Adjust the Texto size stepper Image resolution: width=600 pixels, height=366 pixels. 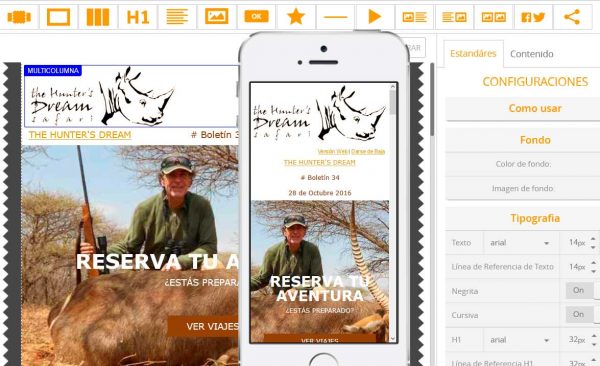click(593, 243)
